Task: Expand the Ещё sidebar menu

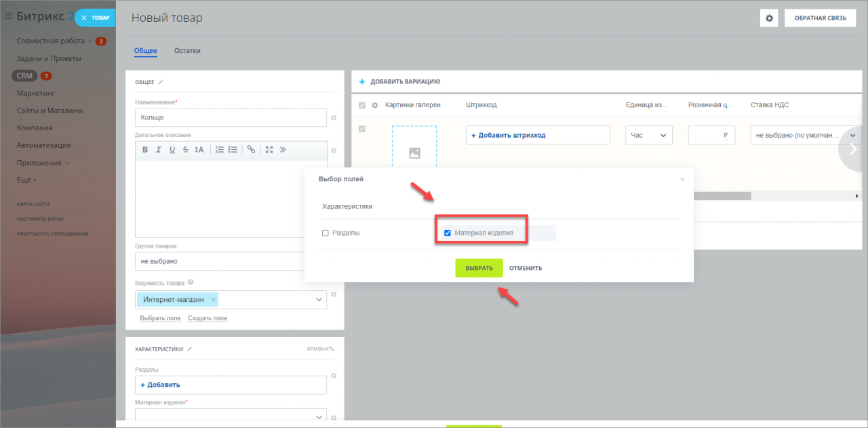Action: coord(26,180)
